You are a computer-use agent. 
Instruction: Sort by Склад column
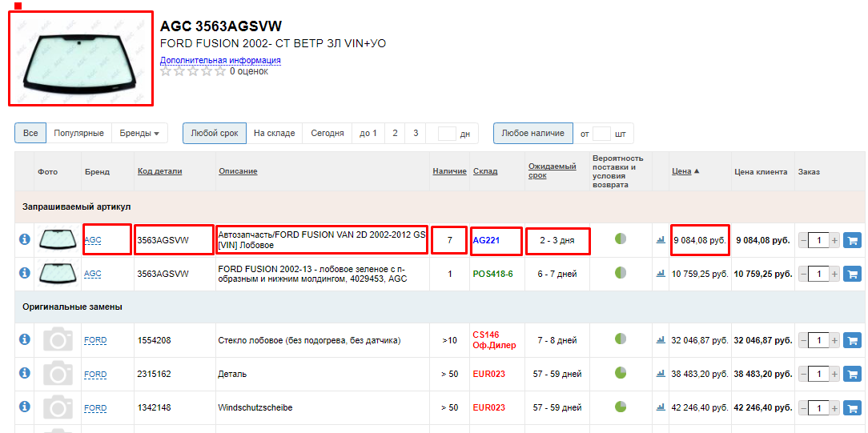tap(485, 171)
